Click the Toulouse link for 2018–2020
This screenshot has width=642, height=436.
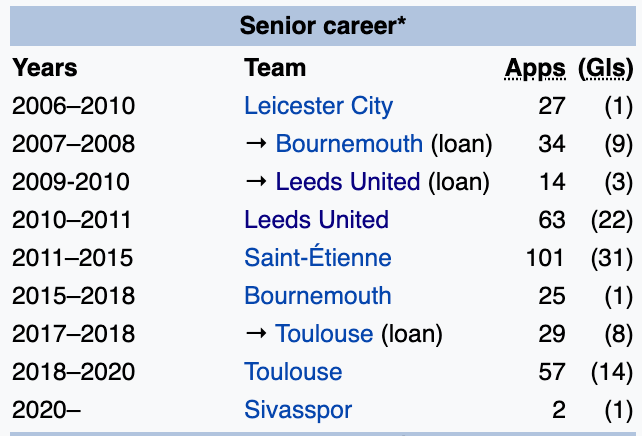tap(293, 372)
